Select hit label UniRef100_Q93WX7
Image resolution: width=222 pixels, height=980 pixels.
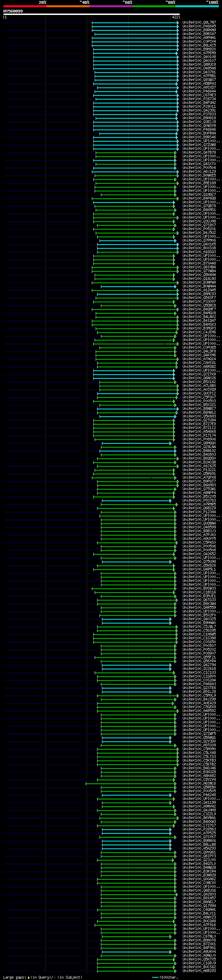click(x=199, y=80)
